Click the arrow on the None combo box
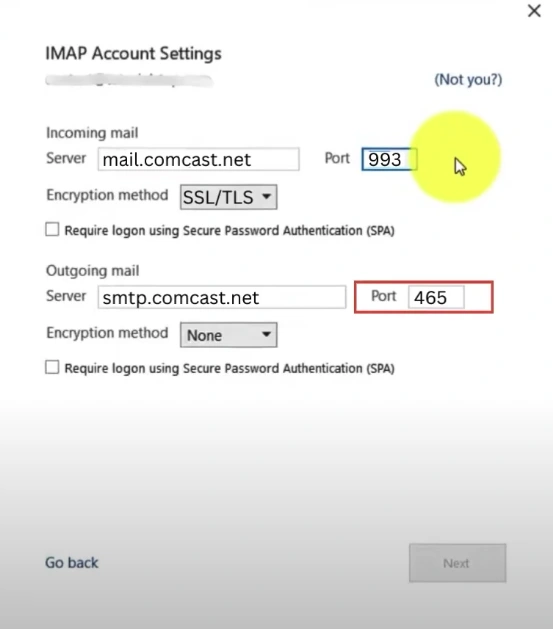 pyautogui.click(x=266, y=334)
